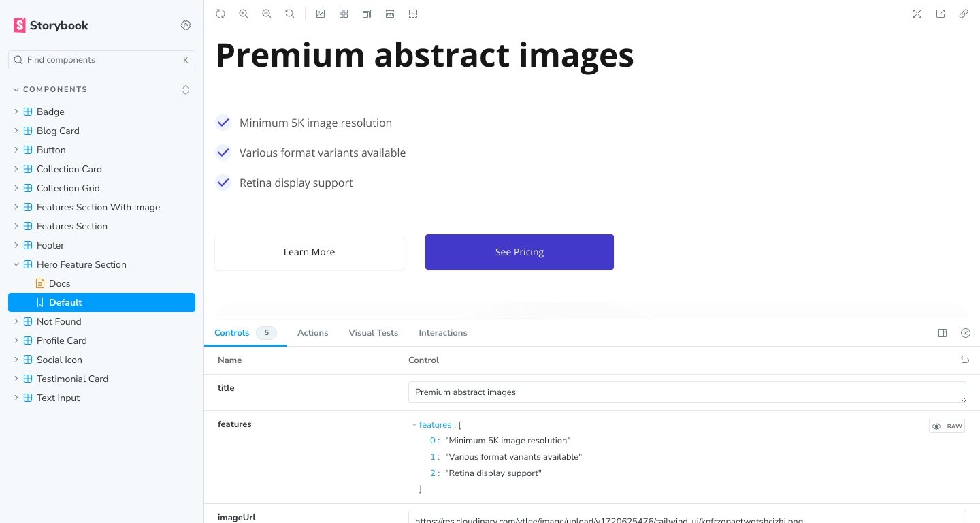The image size is (980, 523).
Task: Open the story in a new tab
Action: tap(941, 14)
